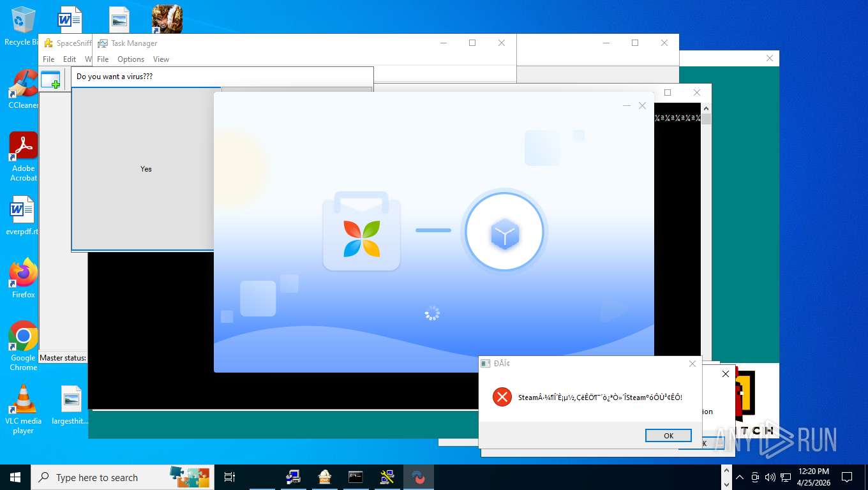Open File menu in Task Manager
This screenshot has height=490, width=868.
tap(103, 59)
